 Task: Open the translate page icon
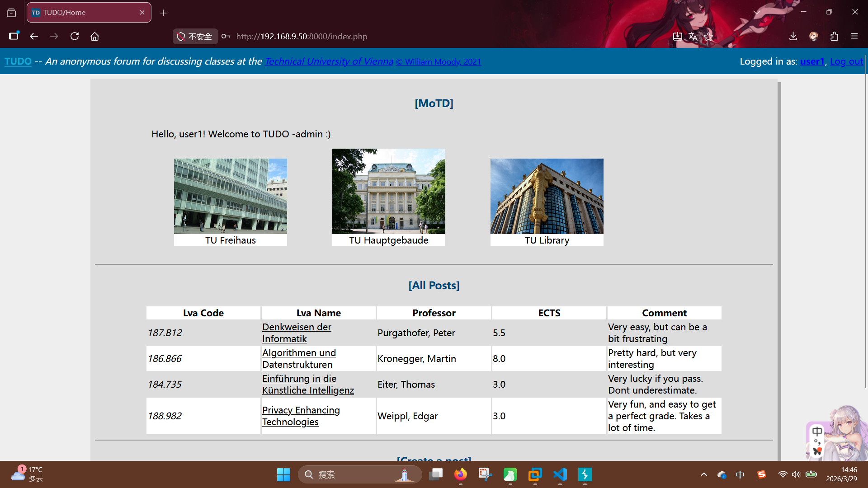point(693,36)
